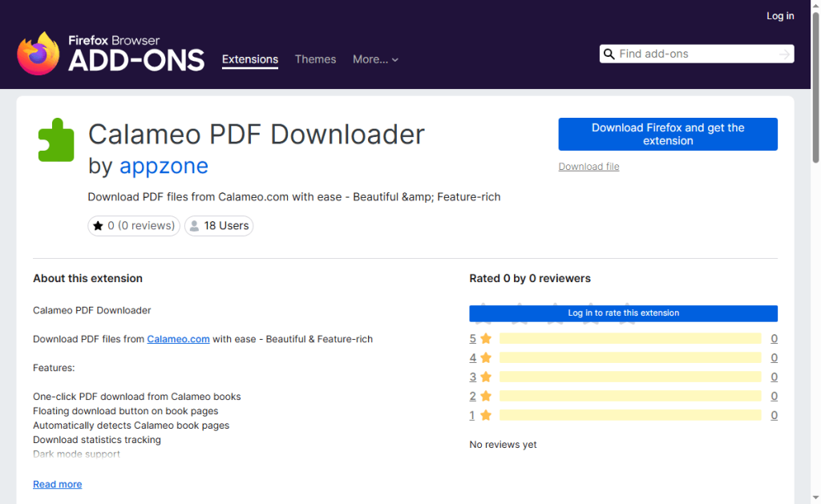Click the 2-star review count 0
Viewport: 821px width, 504px height.
pos(774,396)
